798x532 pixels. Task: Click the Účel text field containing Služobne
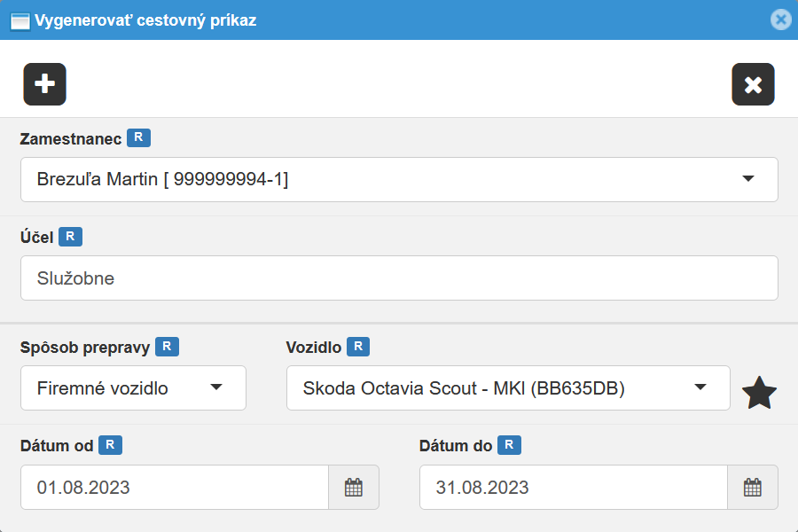[399, 278]
